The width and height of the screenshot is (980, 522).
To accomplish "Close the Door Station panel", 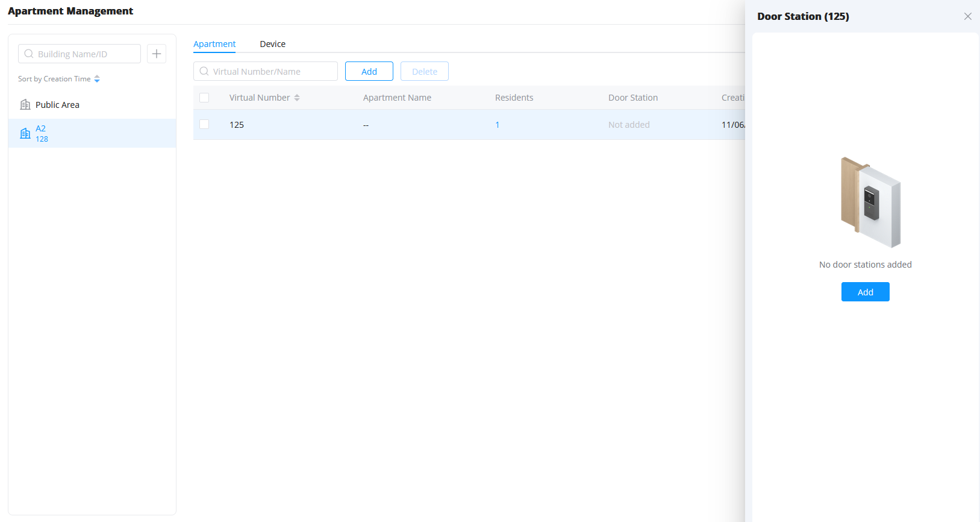I will (968, 16).
